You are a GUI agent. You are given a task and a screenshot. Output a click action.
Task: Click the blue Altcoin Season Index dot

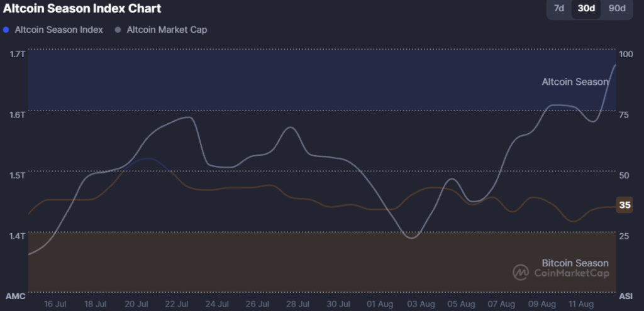click(x=6, y=30)
